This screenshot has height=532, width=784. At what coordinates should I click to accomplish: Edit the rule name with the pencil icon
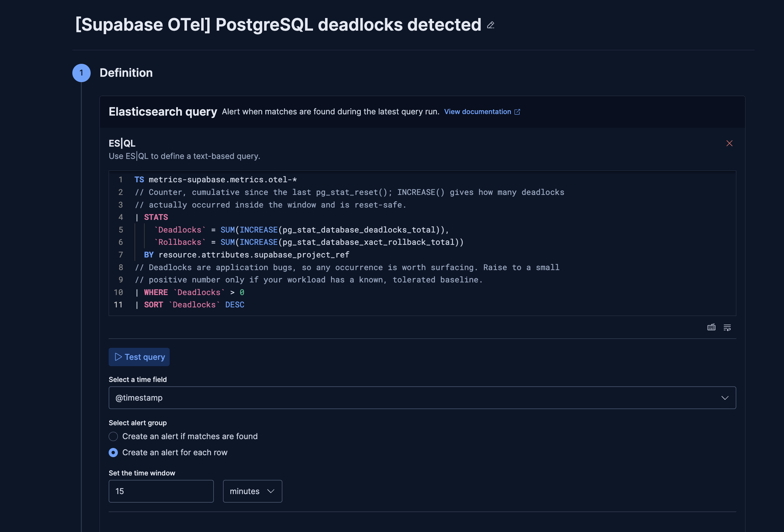click(491, 25)
